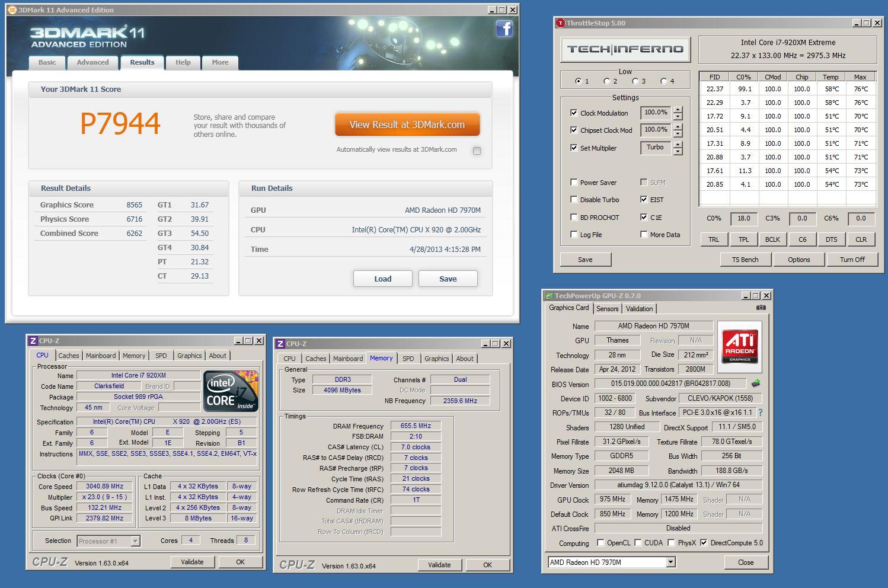Enable Log File checkbox
Image resolution: width=888 pixels, height=588 pixels.
(574, 234)
